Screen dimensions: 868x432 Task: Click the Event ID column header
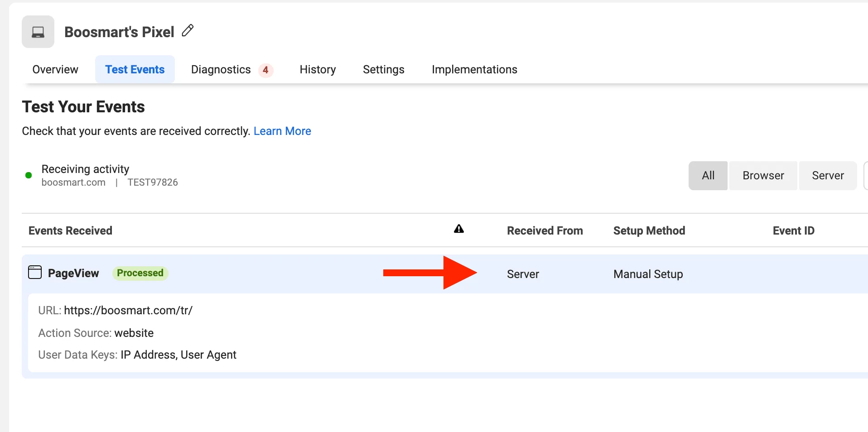794,230
